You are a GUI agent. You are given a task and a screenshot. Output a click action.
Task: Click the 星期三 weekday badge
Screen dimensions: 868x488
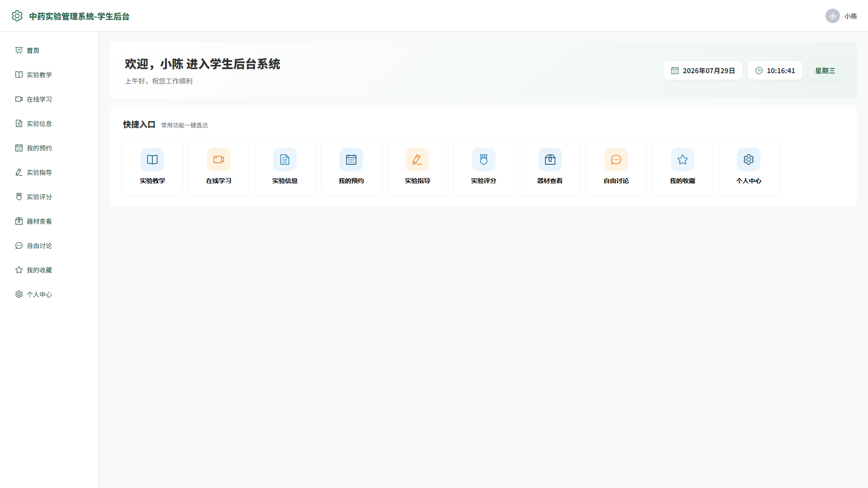(x=825, y=70)
